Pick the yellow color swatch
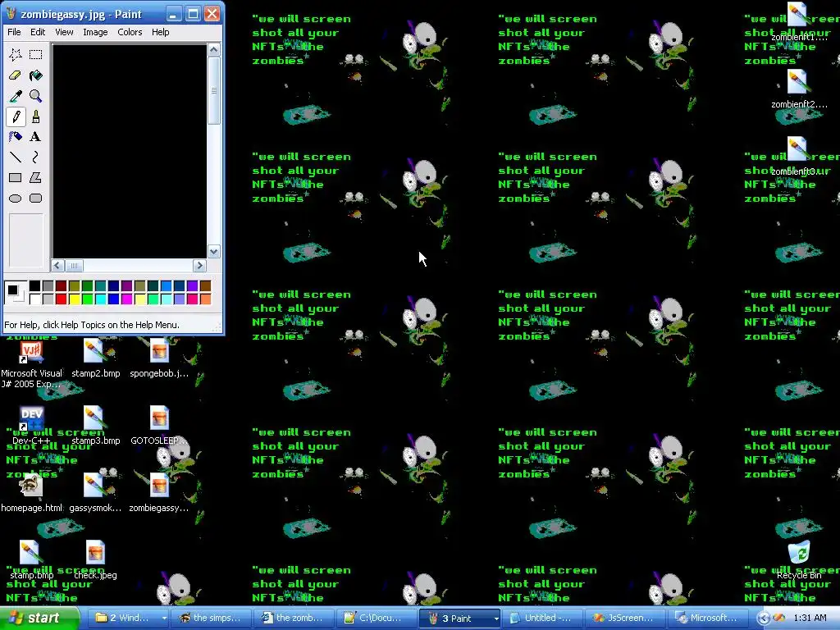Image resolution: width=840 pixels, height=630 pixels. [x=75, y=299]
